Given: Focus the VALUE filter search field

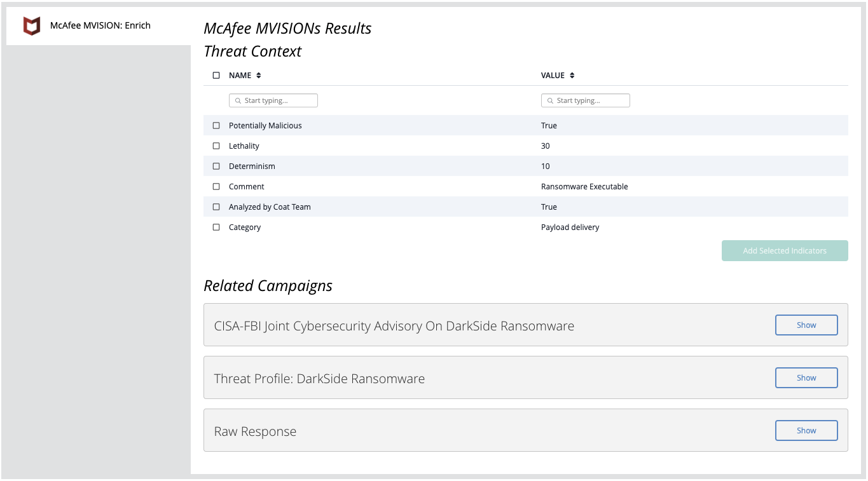Looking at the screenshot, I should click(586, 100).
